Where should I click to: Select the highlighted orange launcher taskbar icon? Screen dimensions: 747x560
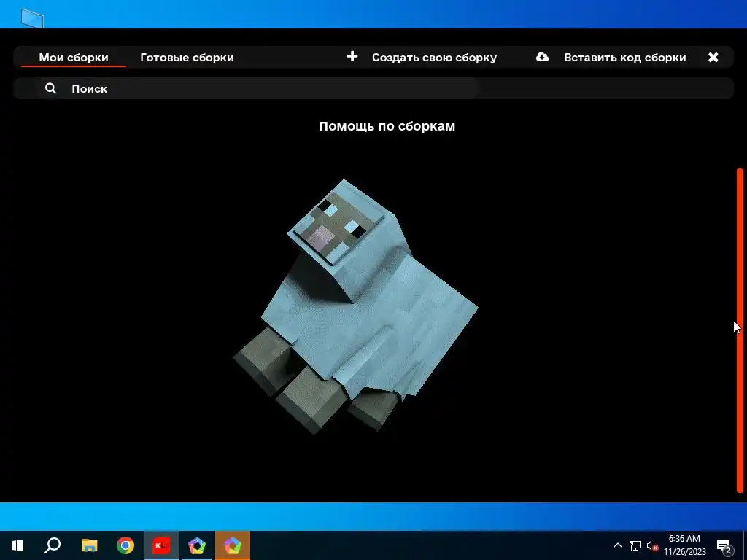[x=233, y=545]
